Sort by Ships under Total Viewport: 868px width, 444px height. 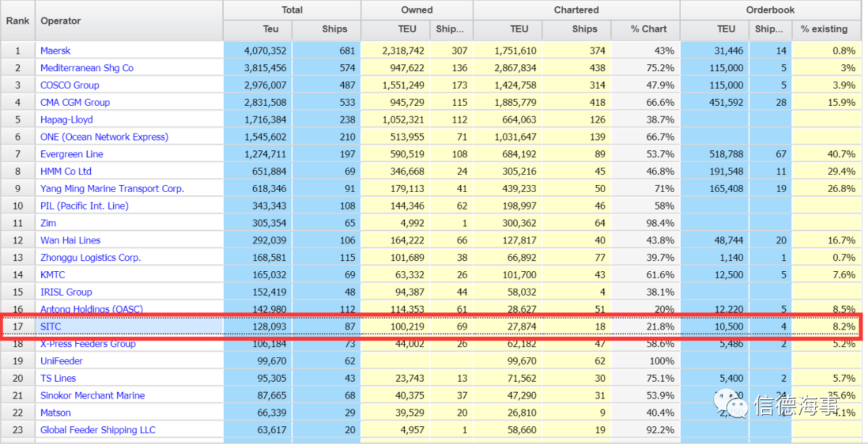[x=327, y=30]
